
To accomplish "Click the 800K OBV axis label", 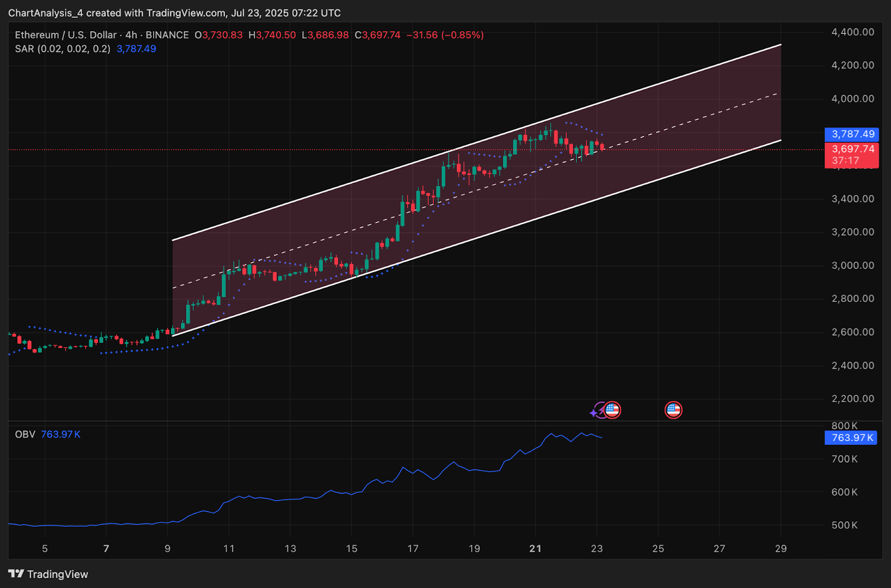I will [x=844, y=426].
